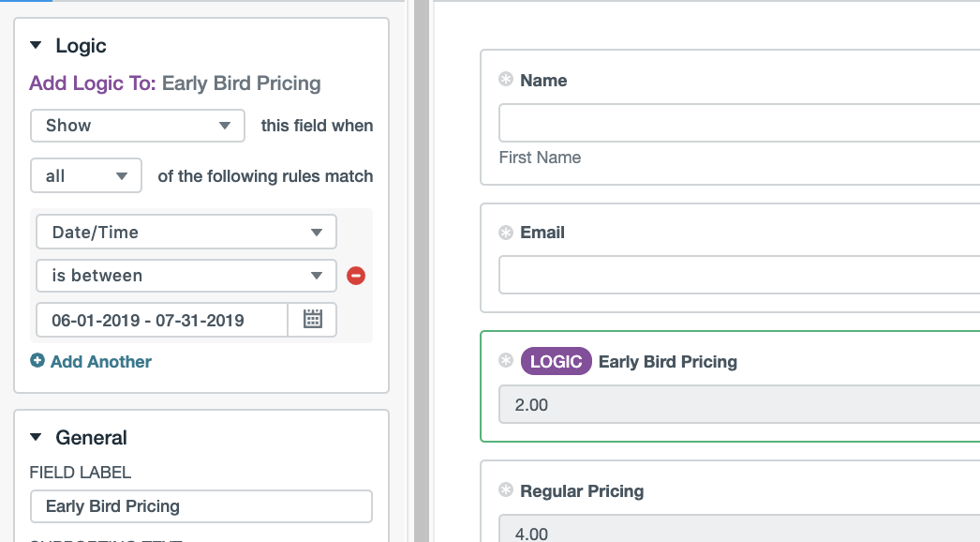
Task: Open the 'is between' operator dropdown
Action: pyautogui.click(x=186, y=275)
